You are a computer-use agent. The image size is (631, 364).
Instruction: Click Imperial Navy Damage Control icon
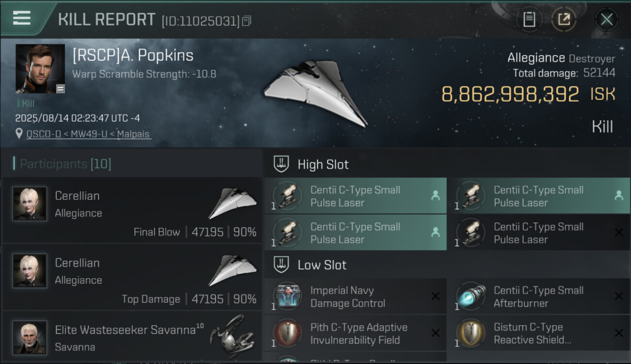point(287,297)
